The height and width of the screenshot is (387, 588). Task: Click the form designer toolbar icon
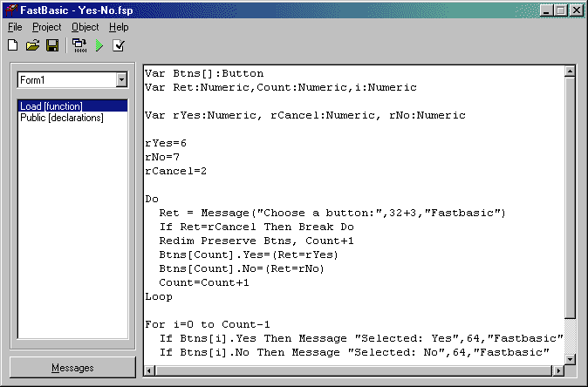tap(79, 45)
